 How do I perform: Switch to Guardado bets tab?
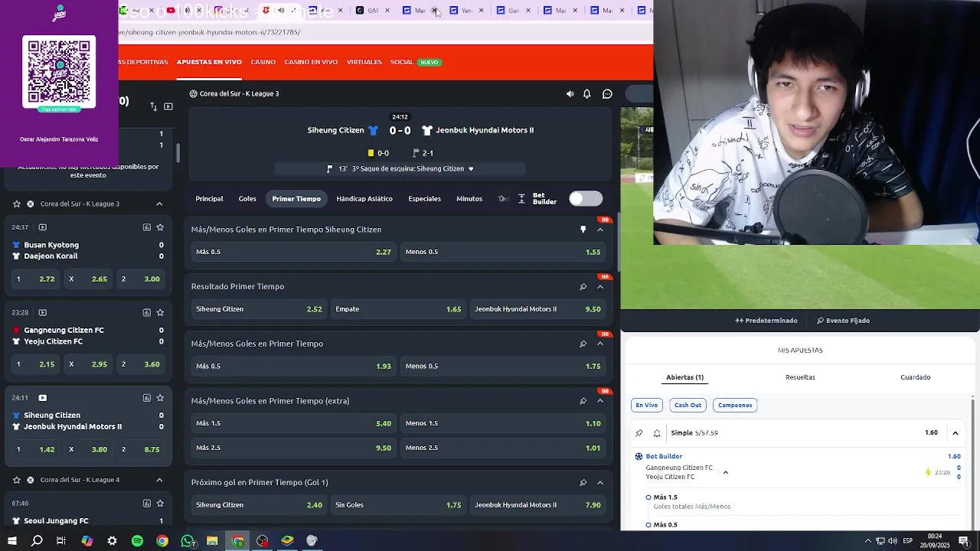click(916, 377)
